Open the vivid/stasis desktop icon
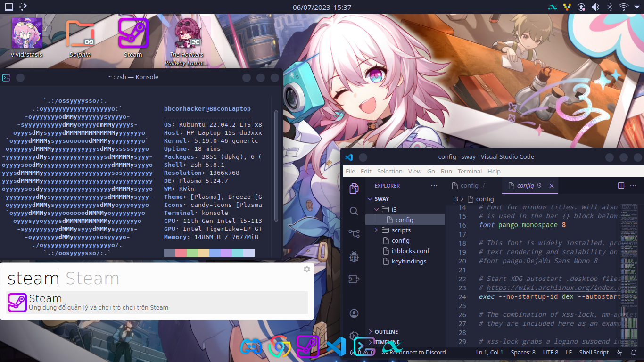The height and width of the screenshot is (362, 644). point(27,37)
